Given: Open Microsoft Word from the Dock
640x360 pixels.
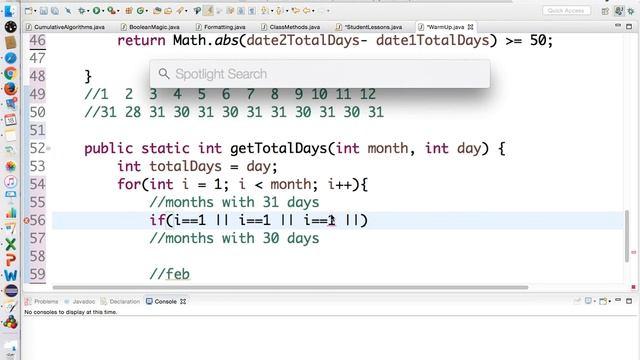Looking at the screenshot, I should tap(10, 275).
